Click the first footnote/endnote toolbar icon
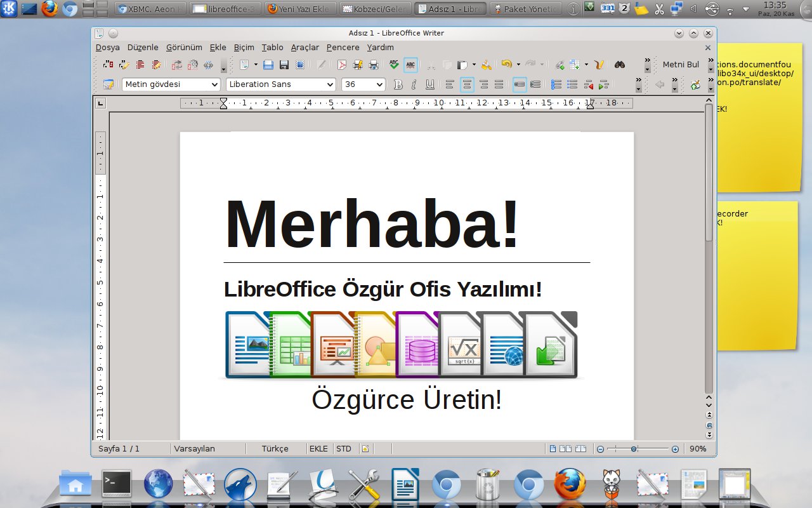Screen dimensions: 812x508 [x=108, y=64]
